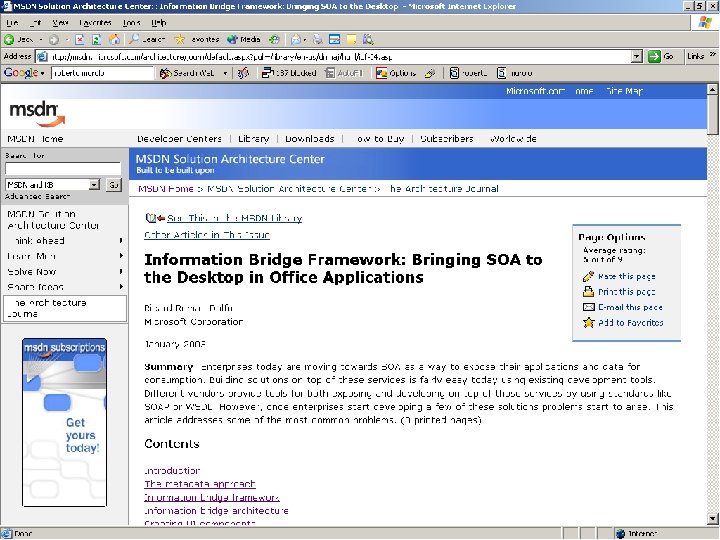Click the Subscribers navigation link

pos(446,139)
